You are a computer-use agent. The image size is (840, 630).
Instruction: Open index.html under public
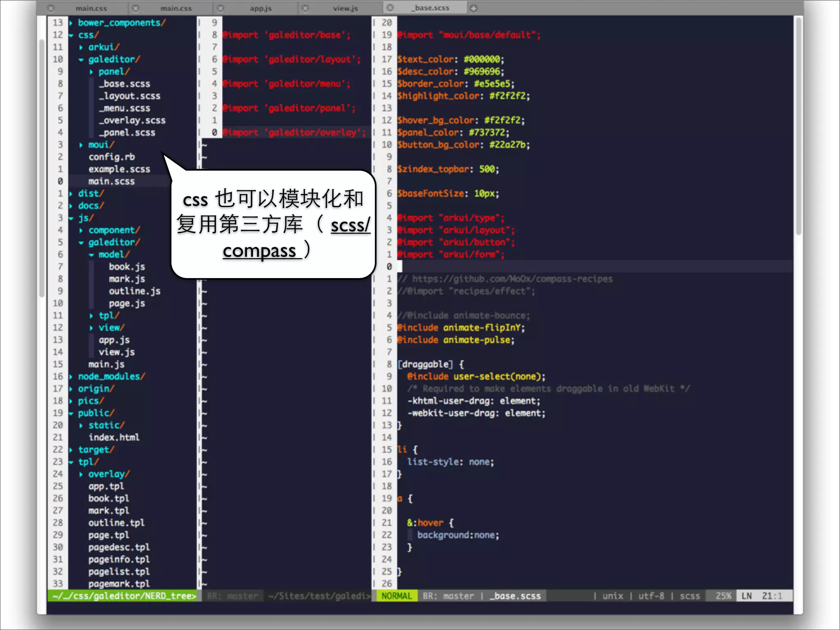tap(114, 438)
